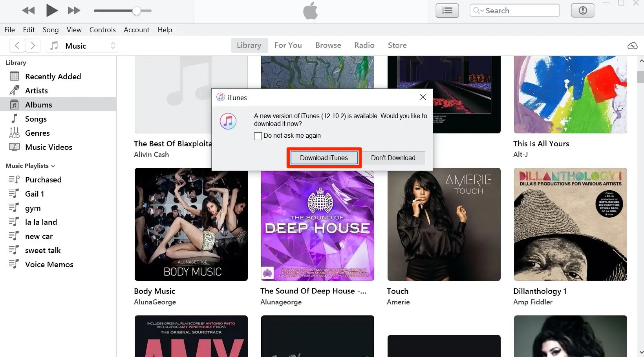Adjust the volume slider knob
Screen dimensions: 644x357
coord(136,11)
